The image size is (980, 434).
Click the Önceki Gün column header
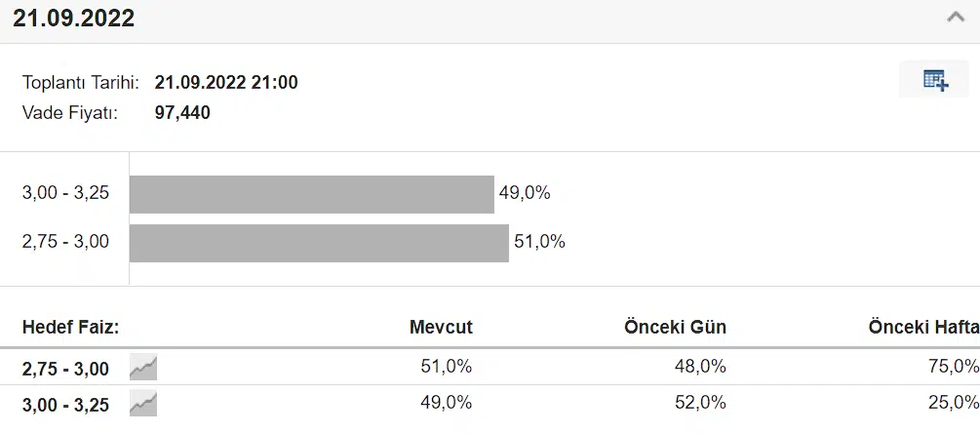(x=675, y=328)
